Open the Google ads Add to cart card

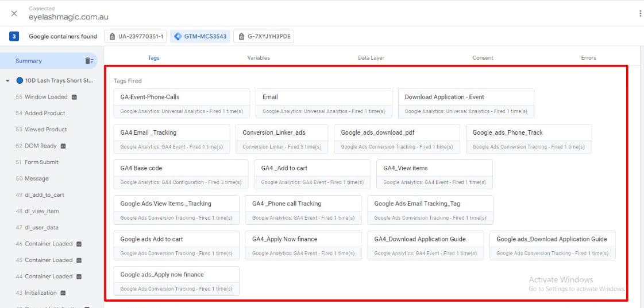[176, 245]
